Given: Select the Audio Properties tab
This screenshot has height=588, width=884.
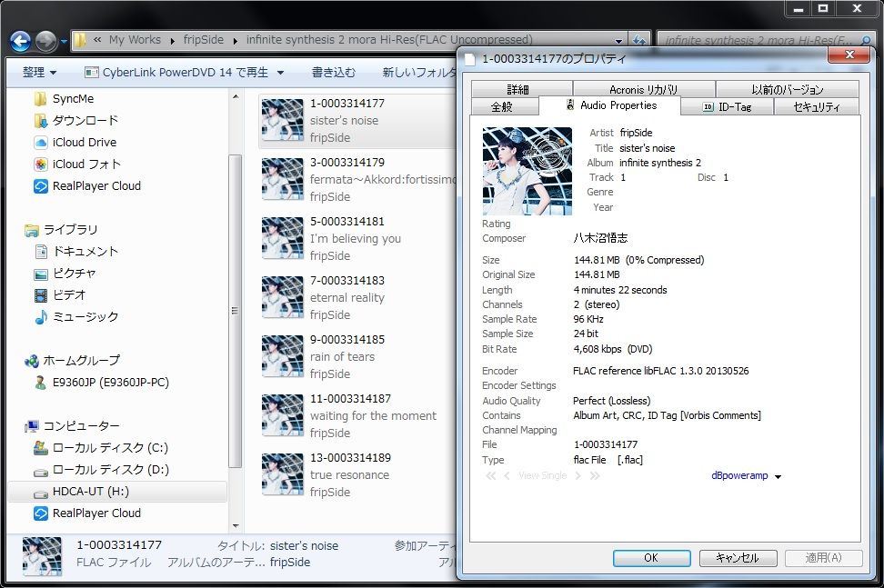Looking at the screenshot, I should tap(610, 105).
